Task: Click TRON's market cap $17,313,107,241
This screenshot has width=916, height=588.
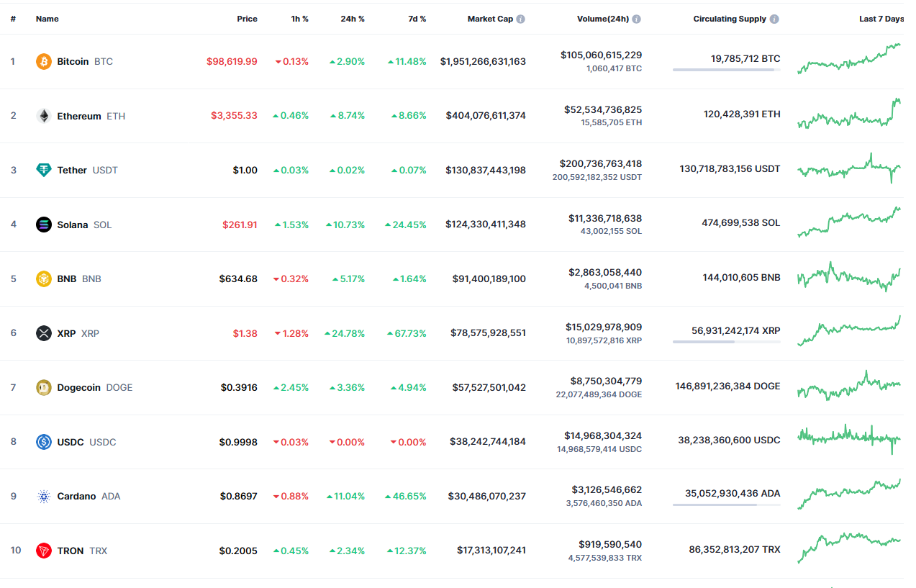Action: pyautogui.click(x=491, y=551)
